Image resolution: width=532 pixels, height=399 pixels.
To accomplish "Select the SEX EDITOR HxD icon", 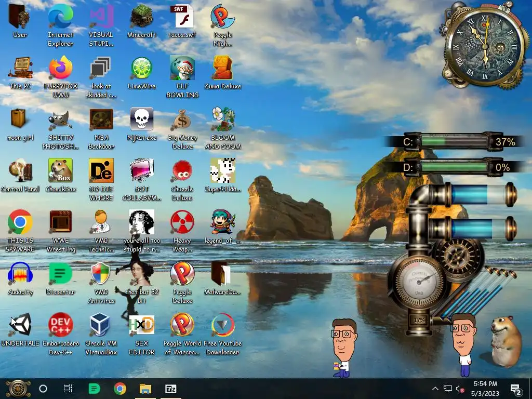I will 141,325.
